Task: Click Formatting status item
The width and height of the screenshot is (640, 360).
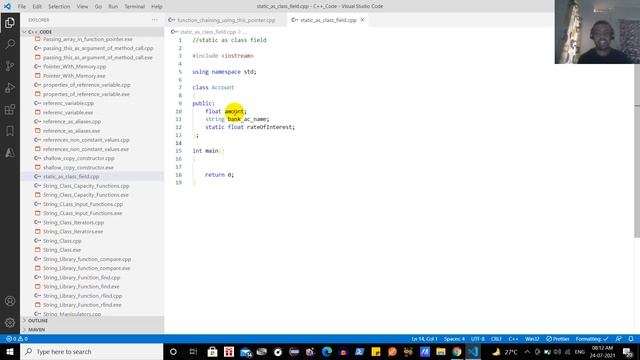Action: point(592,339)
